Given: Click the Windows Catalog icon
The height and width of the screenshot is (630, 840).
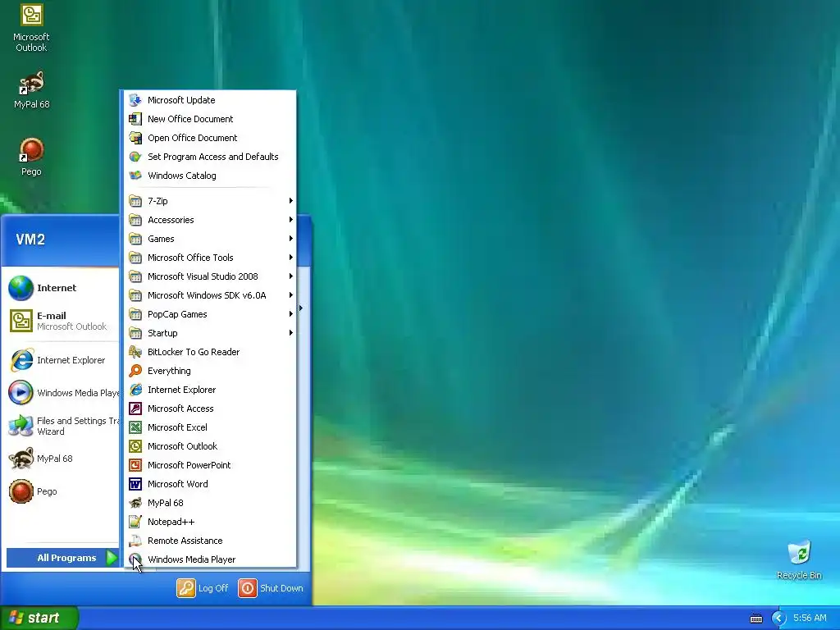Looking at the screenshot, I should click(x=135, y=176).
